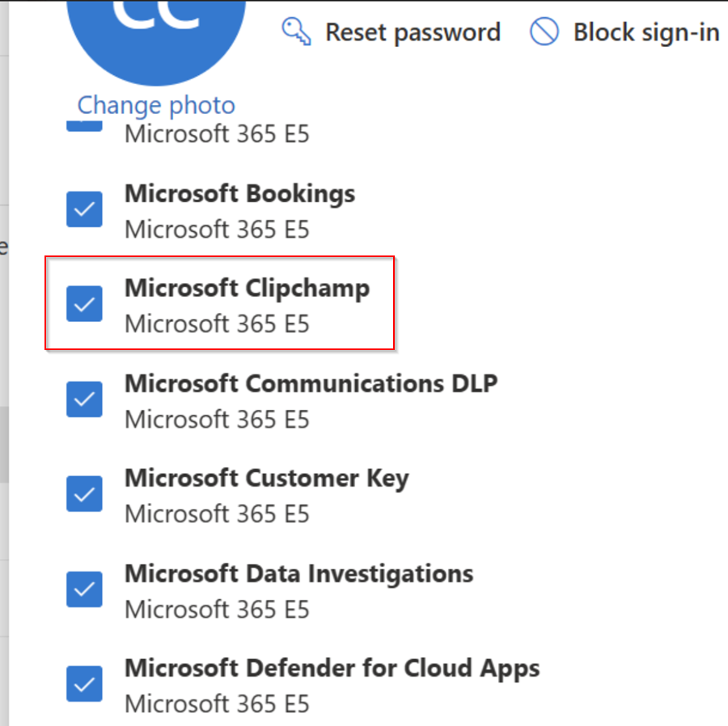Viewport: 728px width, 726px height.
Task: Uncheck Microsoft Communications DLP
Action: 84,399
